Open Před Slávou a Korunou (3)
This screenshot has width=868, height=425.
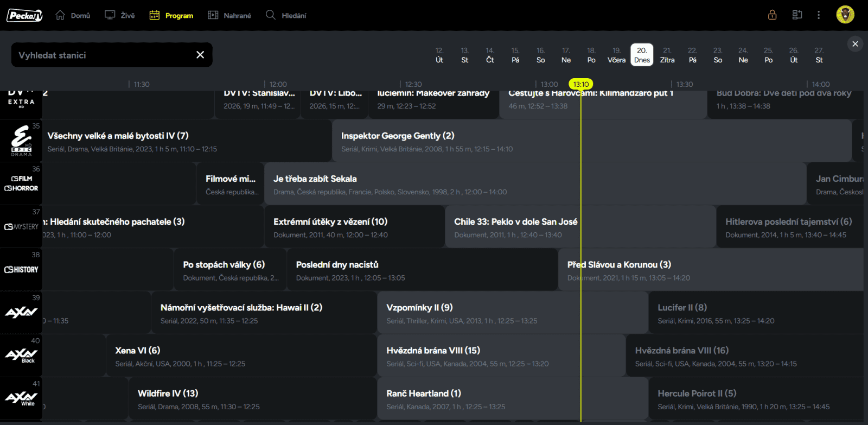pyautogui.click(x=711, y=269)
